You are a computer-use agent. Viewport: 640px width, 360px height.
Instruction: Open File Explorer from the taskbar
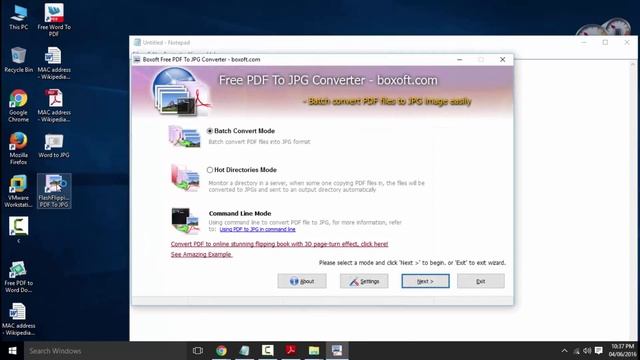(x=314, y=351)
